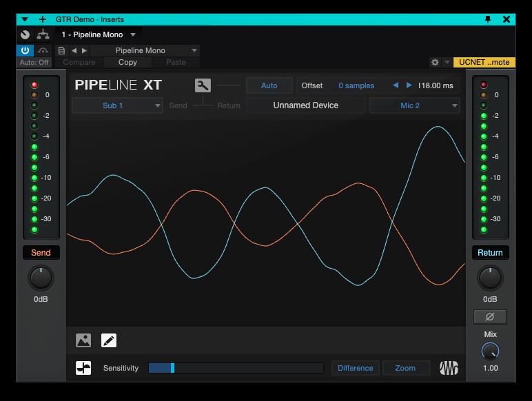Pin the GTR Demo Inserts window
Viewport: 532px width, 401px height.
coord(488,19)
